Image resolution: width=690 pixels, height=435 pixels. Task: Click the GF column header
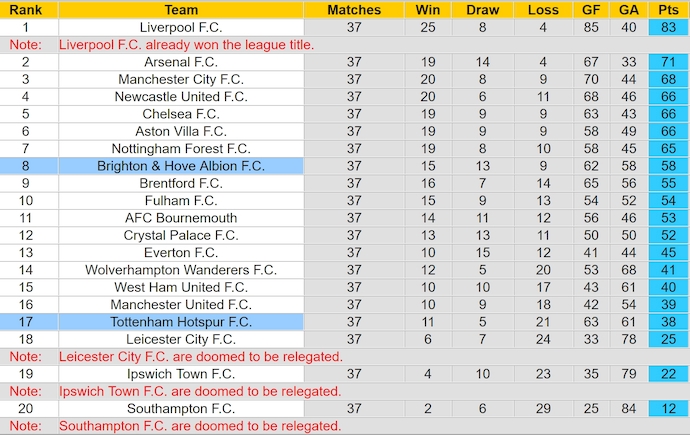tap(591, 10)
